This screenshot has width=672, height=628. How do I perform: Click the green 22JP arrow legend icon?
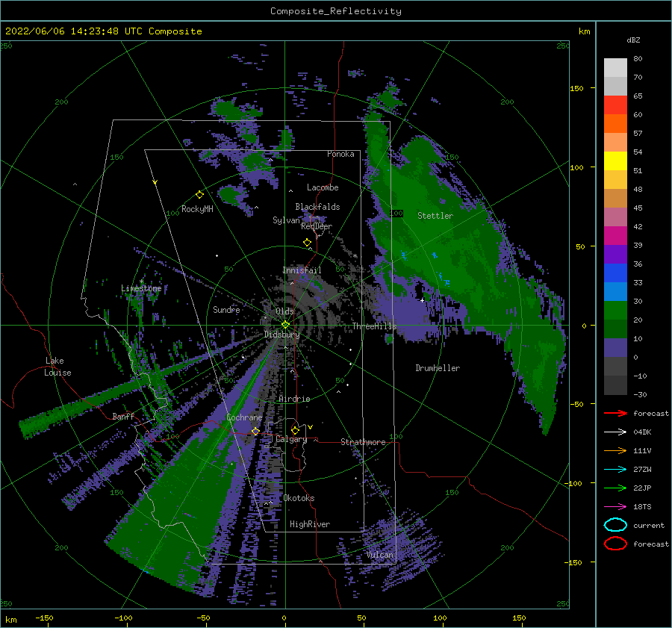click(x=615, y=488)
